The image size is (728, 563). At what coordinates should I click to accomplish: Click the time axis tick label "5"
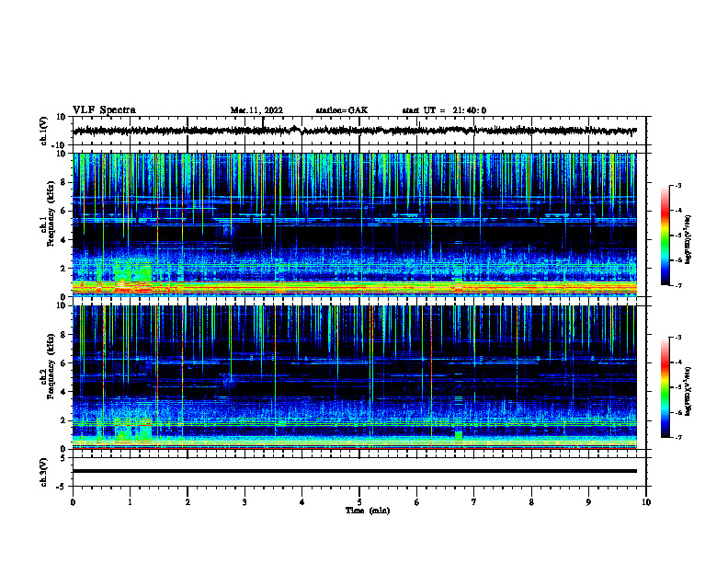359,502
